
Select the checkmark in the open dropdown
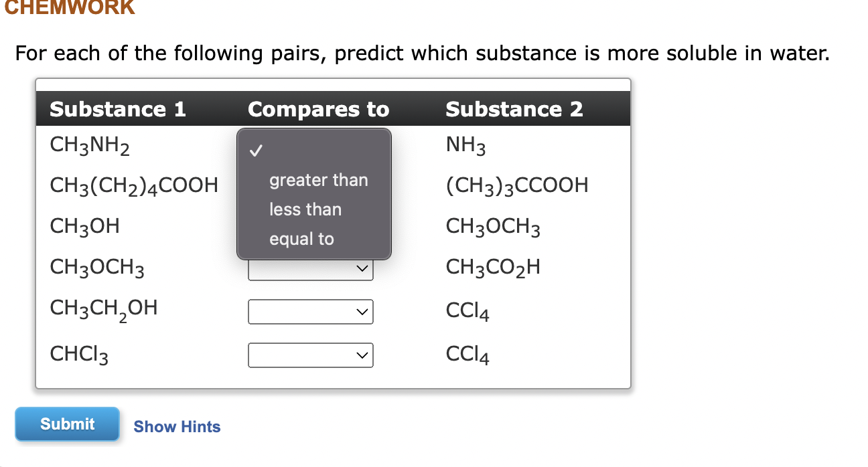[257, 151]
